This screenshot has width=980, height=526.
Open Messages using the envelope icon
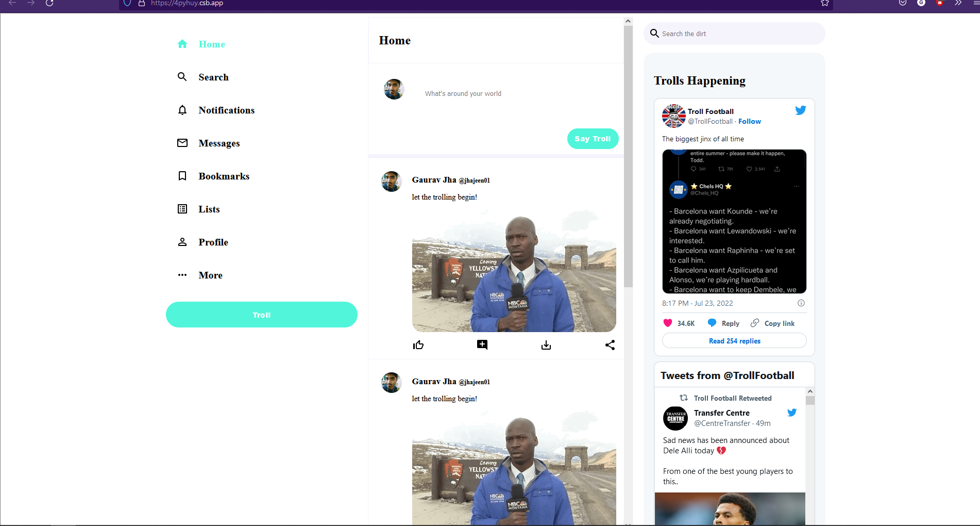click(182, 143)
